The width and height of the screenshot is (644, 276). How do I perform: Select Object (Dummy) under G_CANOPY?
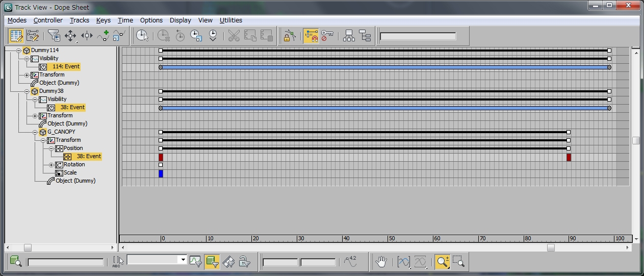tap(75, 181)
